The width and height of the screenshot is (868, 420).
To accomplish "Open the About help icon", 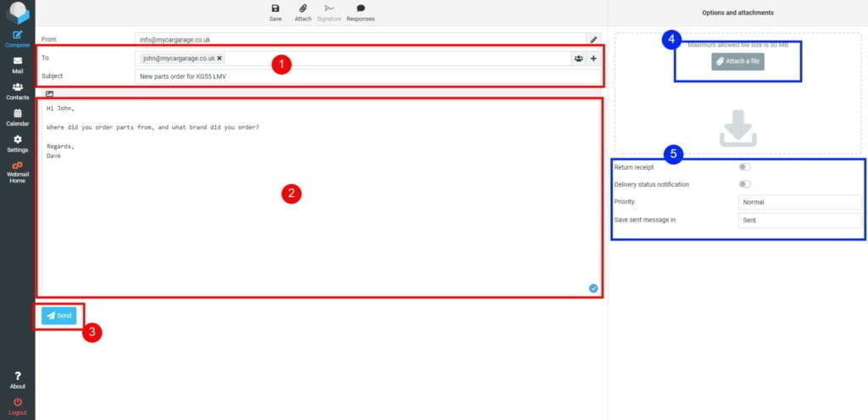I will coord(17,380).
